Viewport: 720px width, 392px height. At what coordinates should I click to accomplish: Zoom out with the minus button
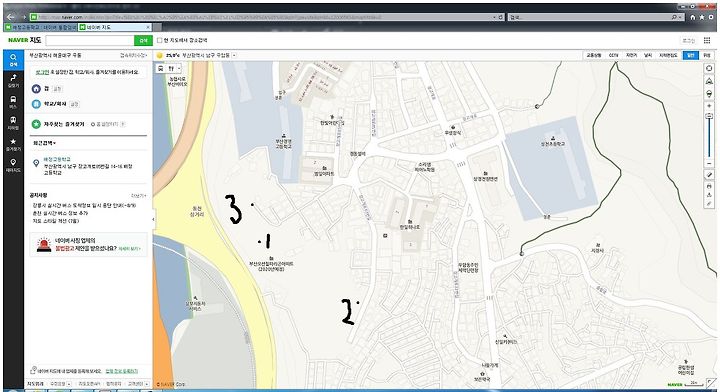click(x=709, y=163)
